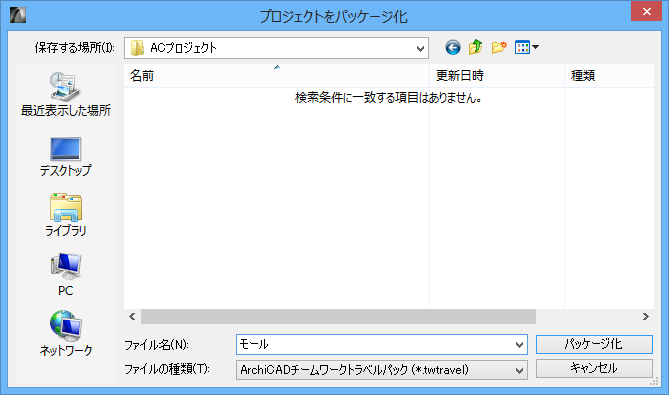Click the ArchiCAD icon in title bar
Viewport: 669px width, 395px height.
tap(18, 15)
